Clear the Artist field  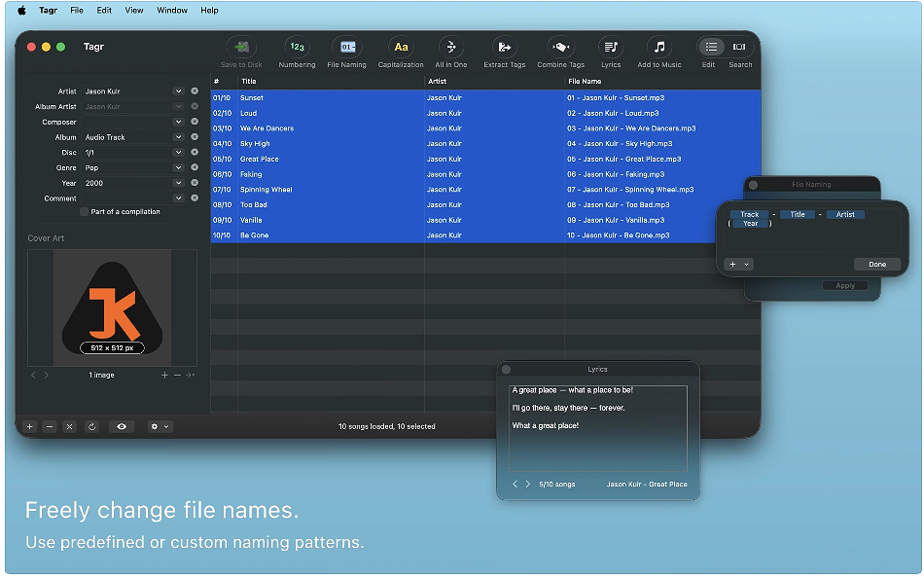(x=195, y=91)
